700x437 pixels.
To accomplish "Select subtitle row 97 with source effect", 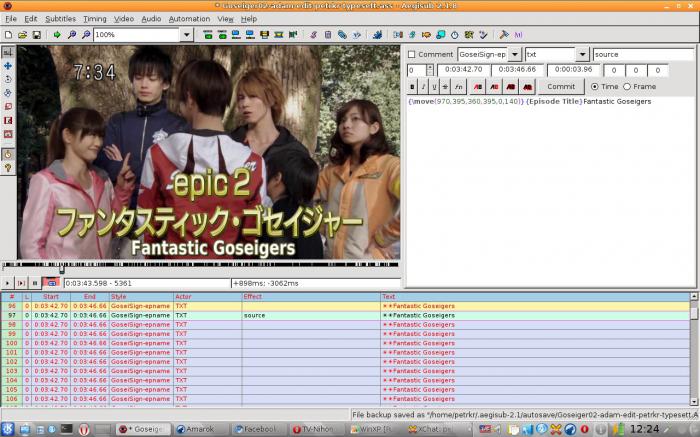I will pyautogui.click(x=345, y=315).
